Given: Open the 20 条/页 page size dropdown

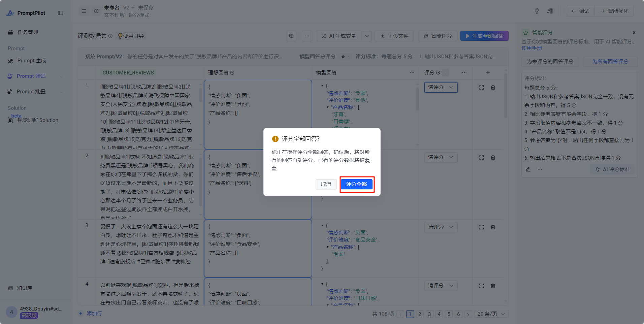Looking at the screenshot, I should [491, 314].
